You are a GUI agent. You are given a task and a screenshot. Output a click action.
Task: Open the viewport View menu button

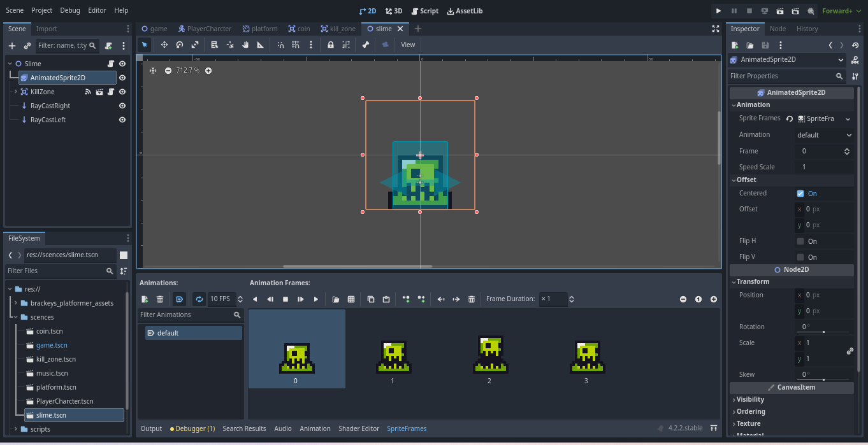(x=408, y=45)
